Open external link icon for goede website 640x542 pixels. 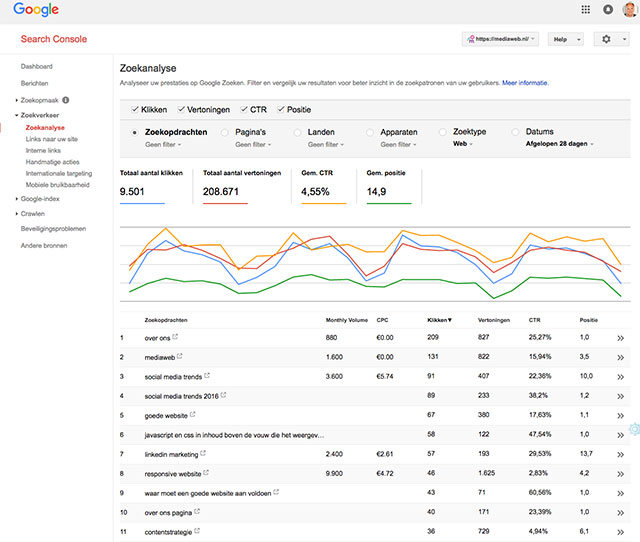[x=193, y=415]
